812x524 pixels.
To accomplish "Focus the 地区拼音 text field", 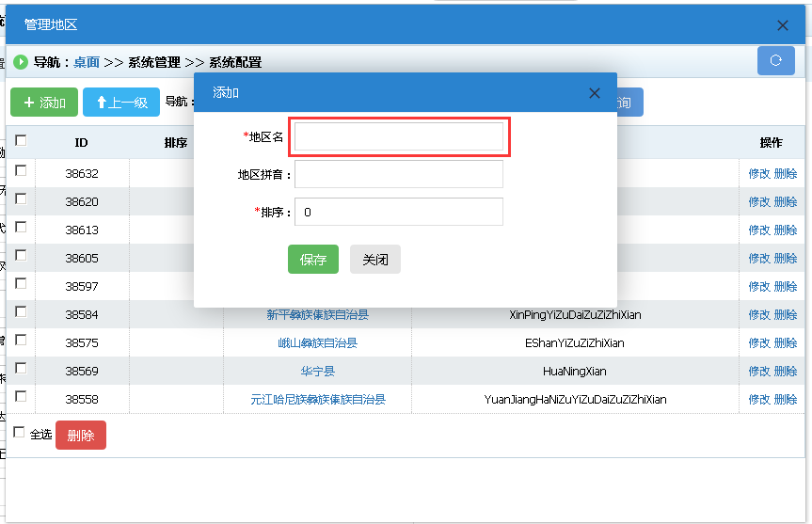I will click(x=399, y=174).
